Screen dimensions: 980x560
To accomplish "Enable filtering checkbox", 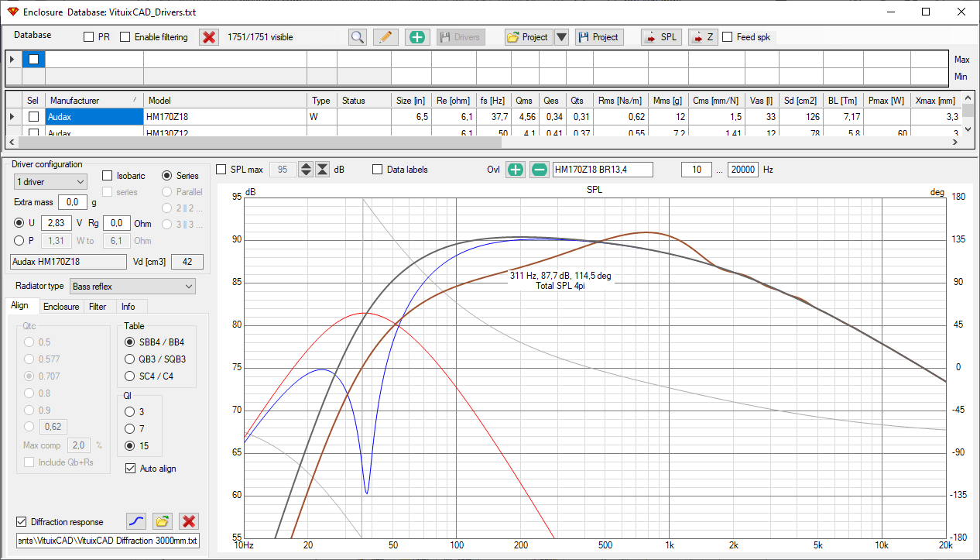I will pos(125,37).
